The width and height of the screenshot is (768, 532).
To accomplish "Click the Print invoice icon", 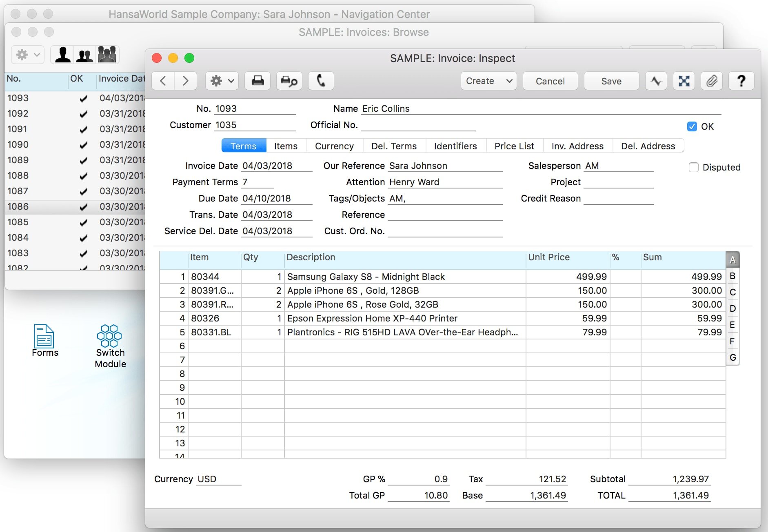I will [257, 81].
